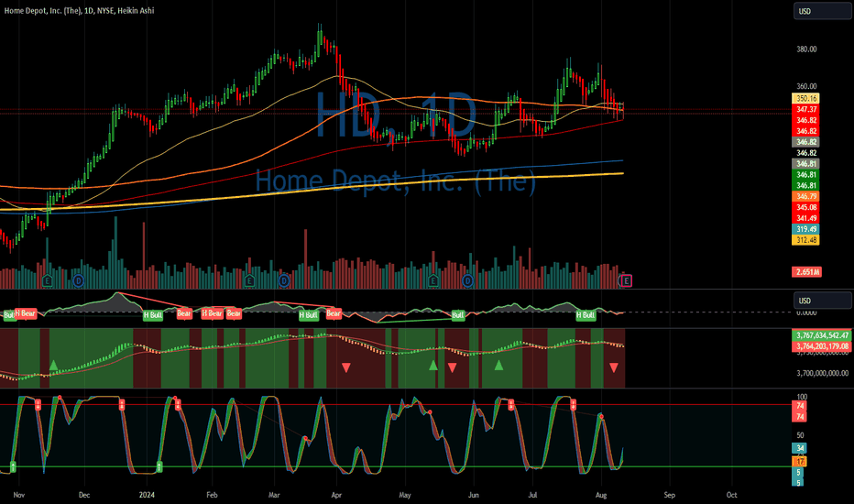Click the 34 oscillator value label
Screen dimensions: 854x504
pyautogui.click(x=800, y=448)
